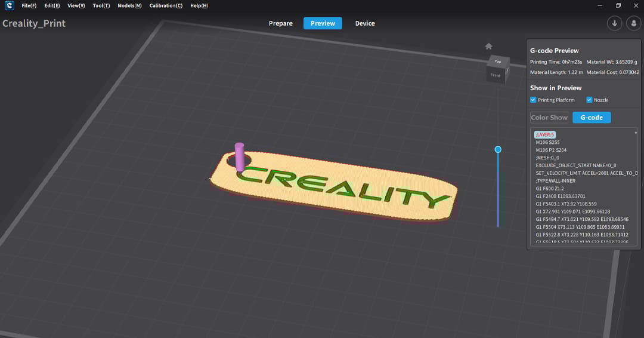
Task: Switch to the Preview tab
Action: 323,23
